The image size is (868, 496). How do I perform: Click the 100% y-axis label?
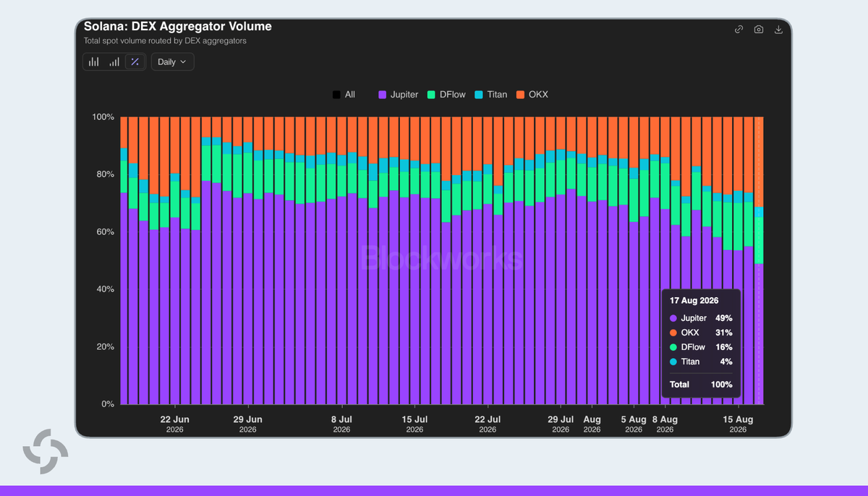coord(103,116)
